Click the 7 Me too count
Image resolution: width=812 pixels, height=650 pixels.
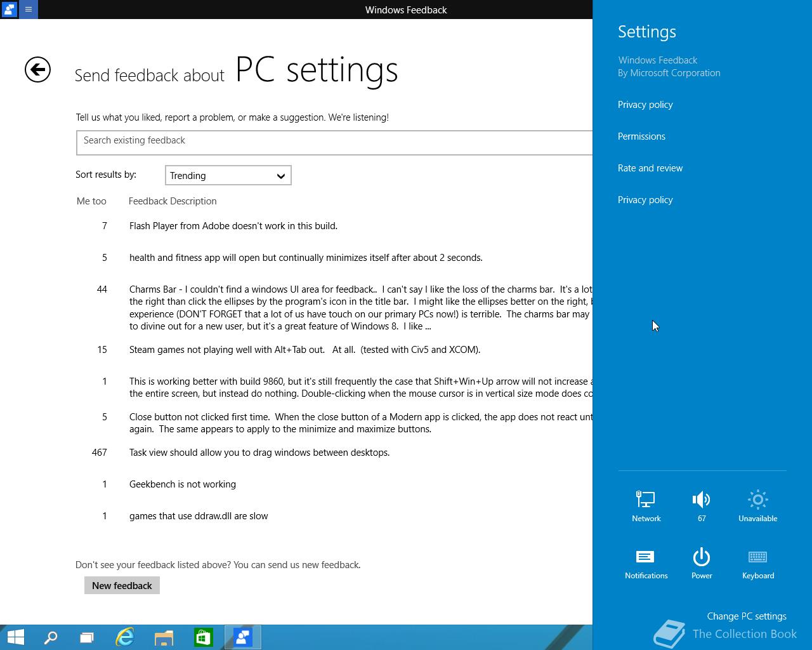pyautogui.click(x=105, y=226)
